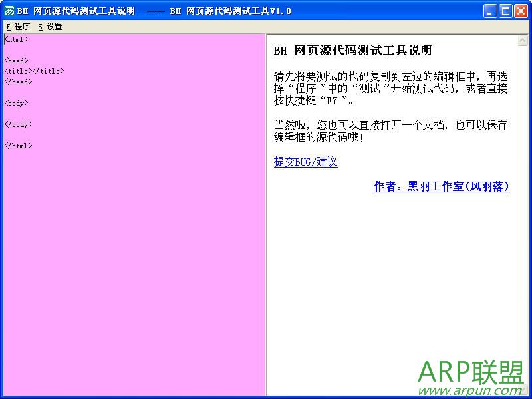The width and height of the screenshot is (532, 399).
Task: Click the </head> line in the code editor
Action: pyautogui.click(x=19, y=82)
